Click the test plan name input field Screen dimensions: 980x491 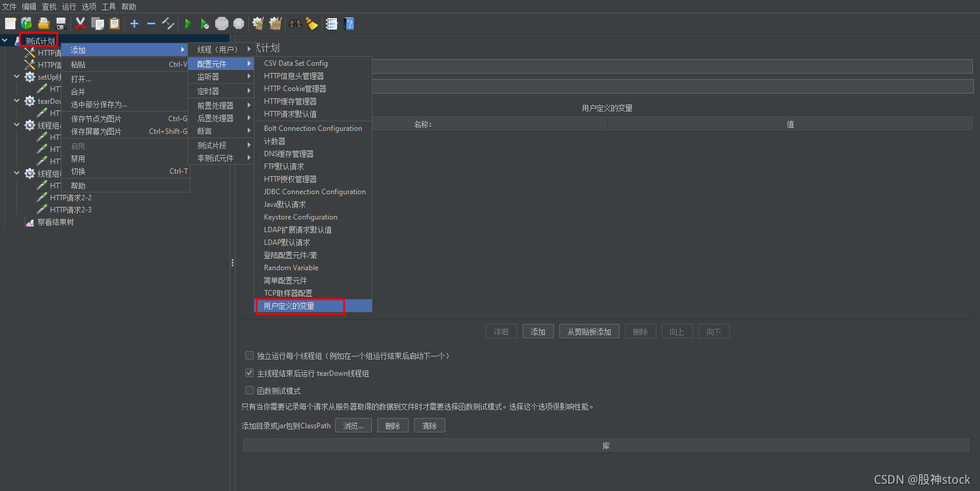[672, 66]
